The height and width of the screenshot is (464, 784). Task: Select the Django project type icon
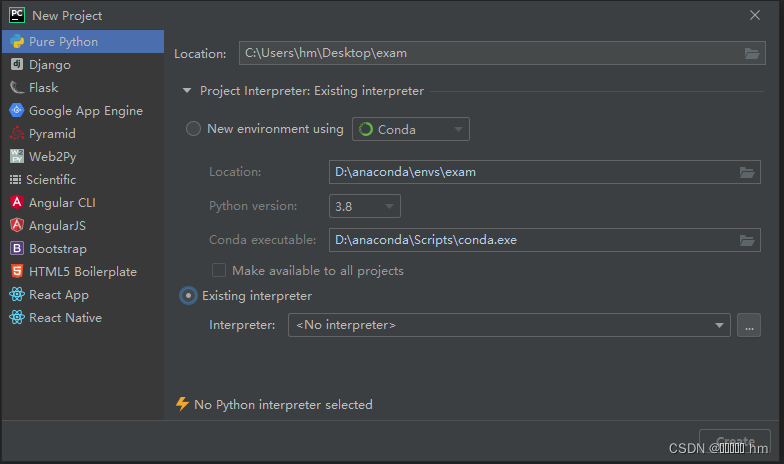tap(16, 64)
